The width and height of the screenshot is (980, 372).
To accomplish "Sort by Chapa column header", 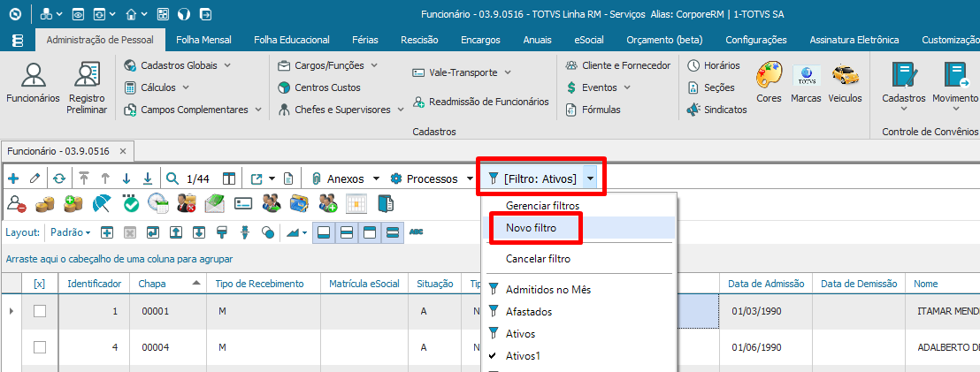I will 169,284.
